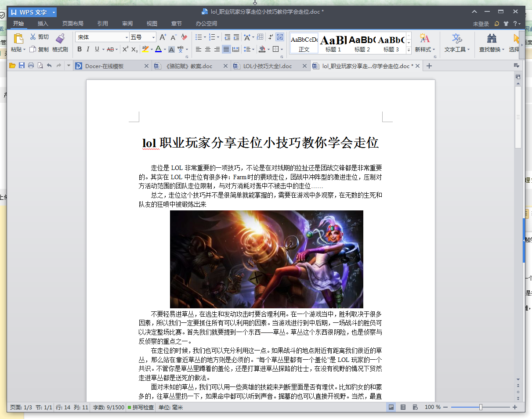Viewport: 532px width, 419px height.
Task: Expand the numbered list dropdown arrow
Action: 219,37
